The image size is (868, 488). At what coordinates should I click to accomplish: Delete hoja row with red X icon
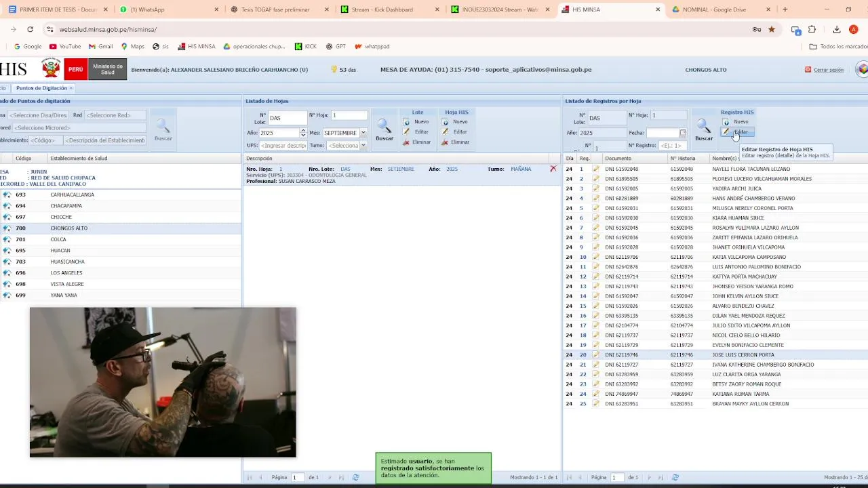click(x=553, y=169)
